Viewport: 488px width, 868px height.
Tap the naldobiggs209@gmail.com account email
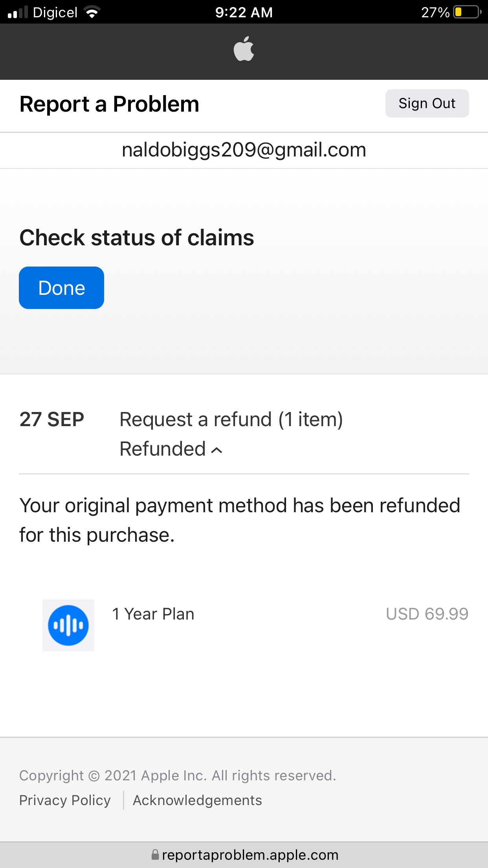point(244,150)
